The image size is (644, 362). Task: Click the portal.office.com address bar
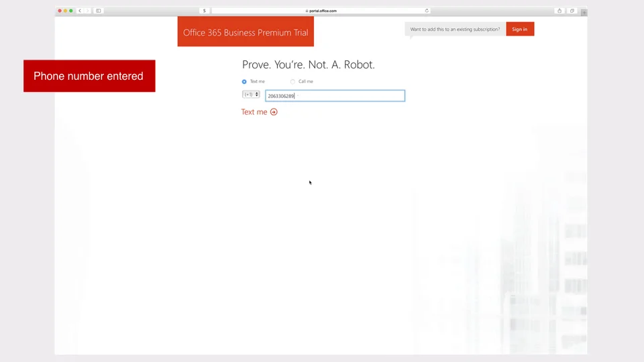pos(321,11)
